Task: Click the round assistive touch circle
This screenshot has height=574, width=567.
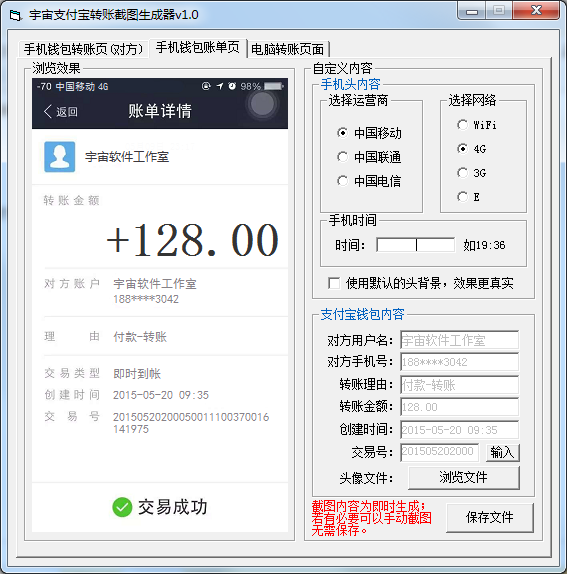Action: tap(262, 103)
